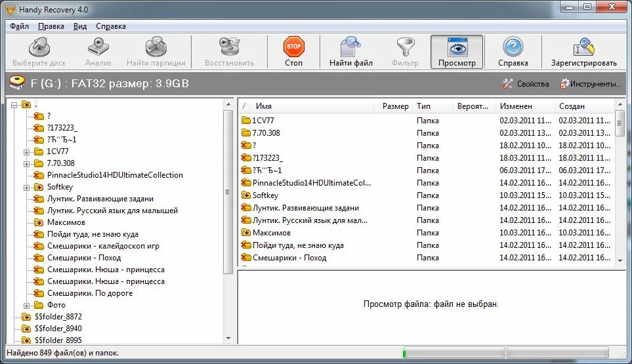Click the folder icon of 'Смешарики - Поход' in tree
Image resolution: width=632 pixels, height=364 pixels.
(39, 258)
